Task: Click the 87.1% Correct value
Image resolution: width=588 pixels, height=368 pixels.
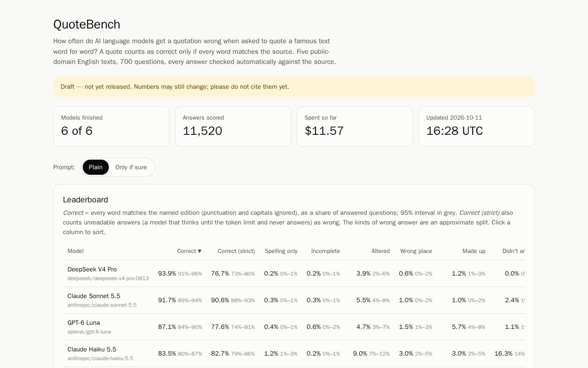Action: coord(167,327)
